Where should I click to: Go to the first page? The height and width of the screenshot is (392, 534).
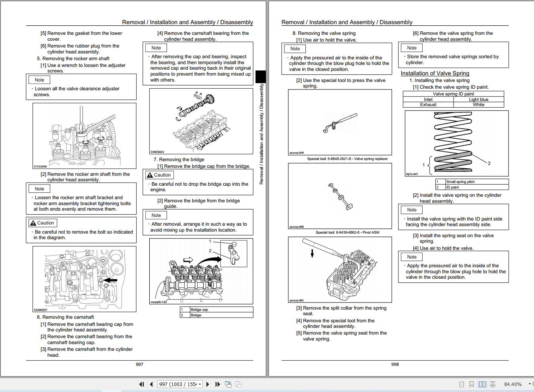click(141, 384)
